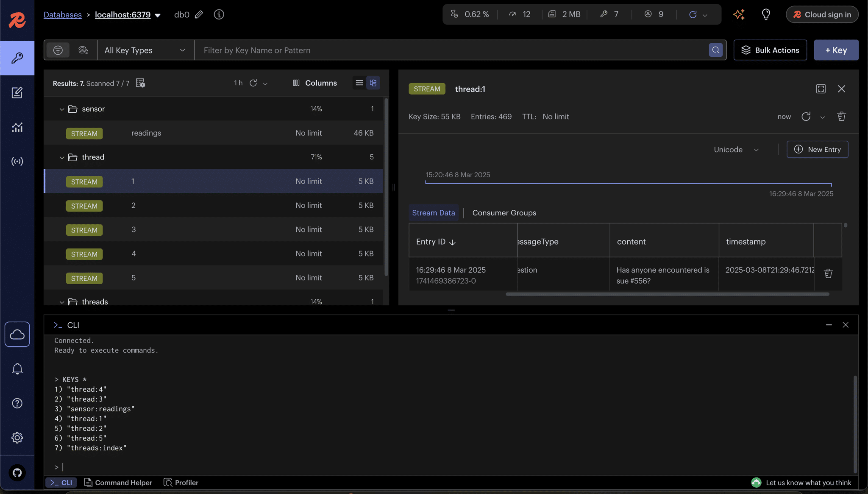Open the Analytics page using the chart icon
The height and width of the screenshot is (494, 868).
pyautogui.click(x=17, y=127)
